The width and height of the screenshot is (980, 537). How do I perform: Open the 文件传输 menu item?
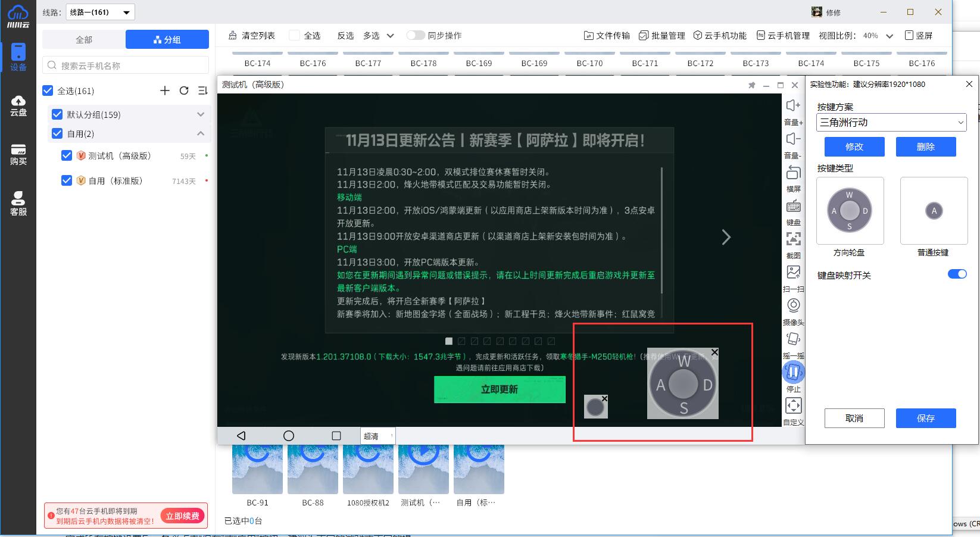coord(607,36)
